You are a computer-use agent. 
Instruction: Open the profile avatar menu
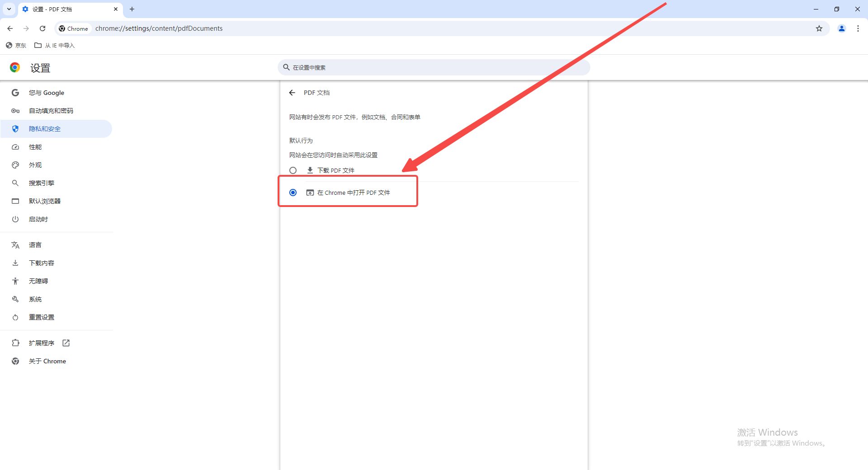pyautogui.click(x=842, y=28)
